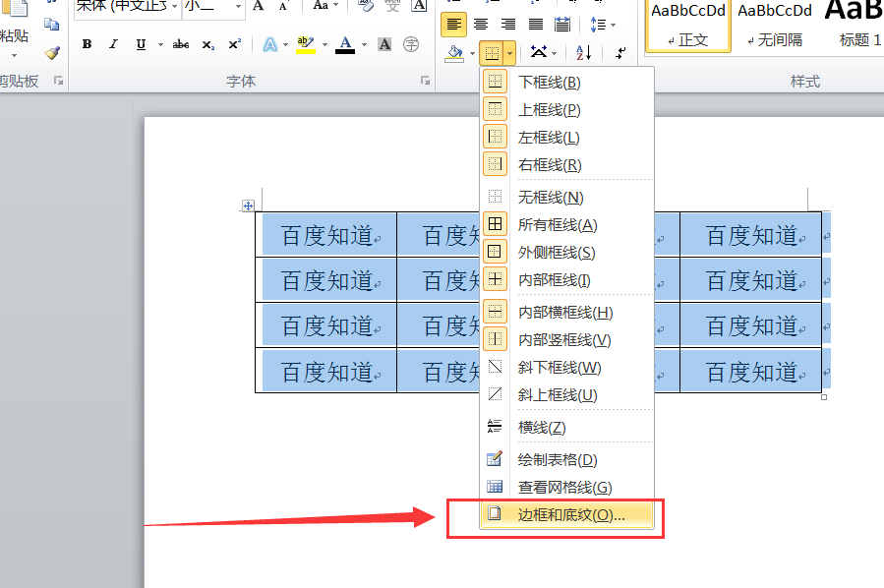Click the Grow Font icon
The width and height of the screenshot is (884, 588).
[259, 6]
